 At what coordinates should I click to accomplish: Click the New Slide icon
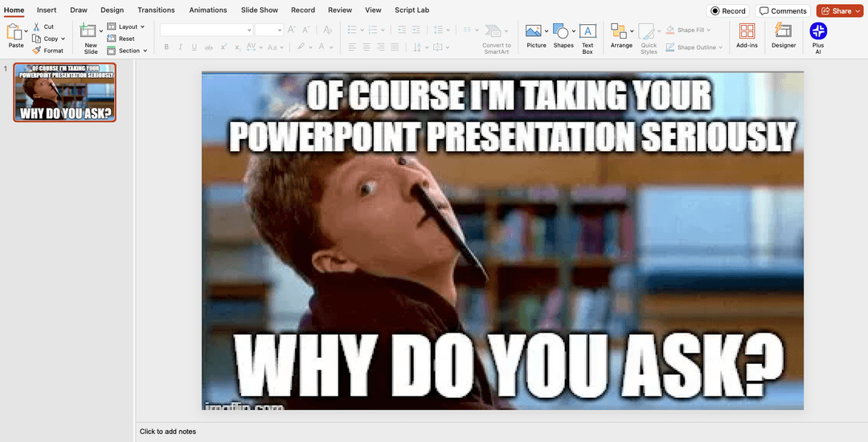click(88, 33)
